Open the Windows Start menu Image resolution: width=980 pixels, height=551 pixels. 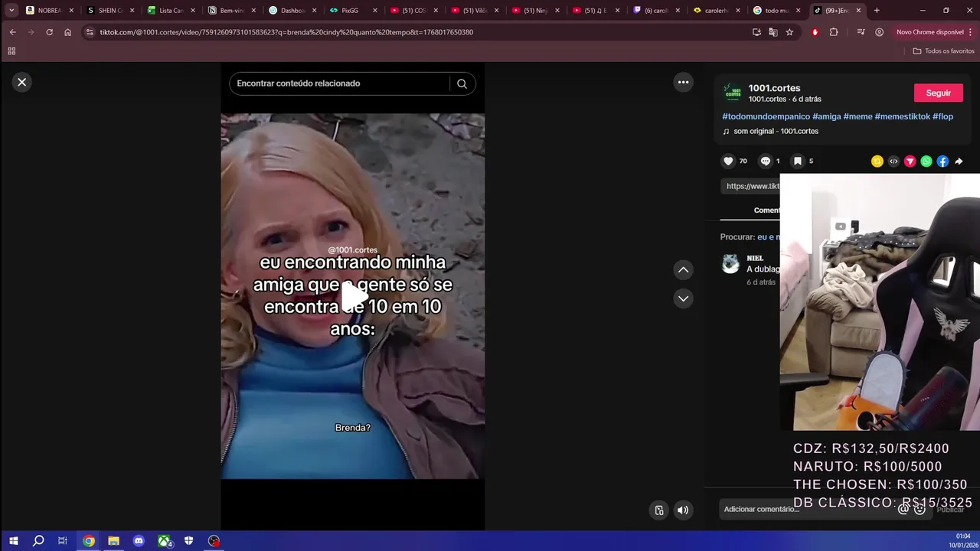13,541
